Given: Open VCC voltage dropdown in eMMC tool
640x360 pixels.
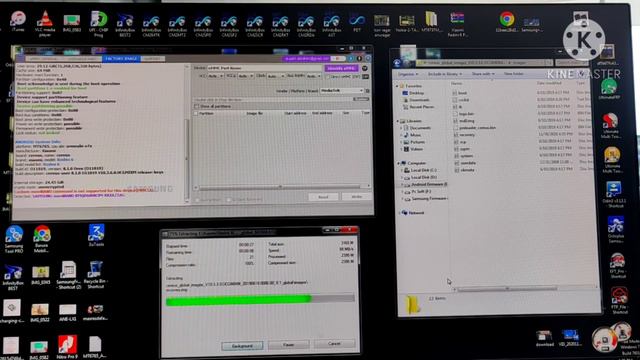Looking at the screenshot, I should 215,76.
